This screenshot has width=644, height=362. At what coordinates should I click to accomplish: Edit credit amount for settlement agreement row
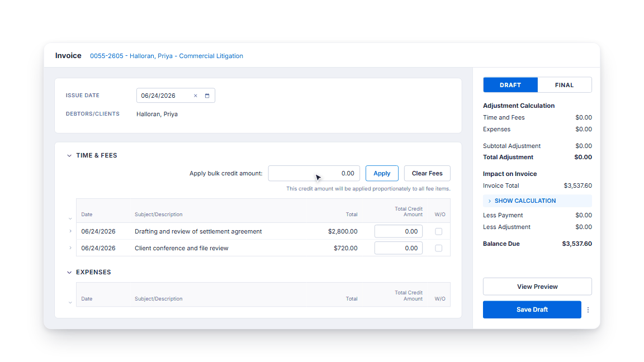click(399, 231)
